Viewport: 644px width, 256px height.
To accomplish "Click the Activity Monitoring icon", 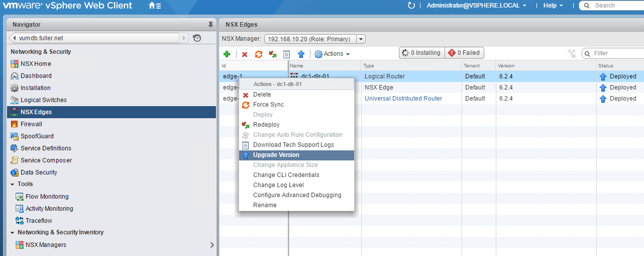I will coord(20,209).
